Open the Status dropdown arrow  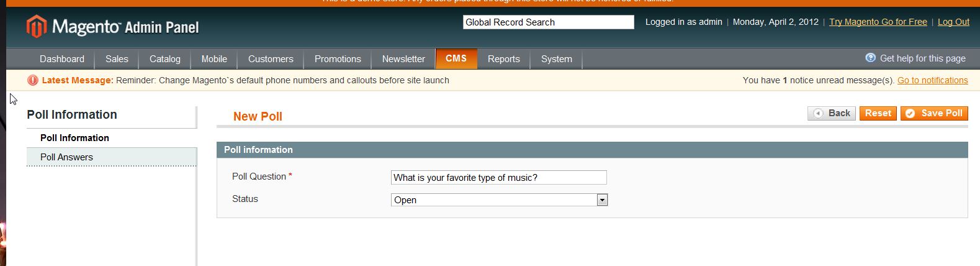(x=601, y=199)
